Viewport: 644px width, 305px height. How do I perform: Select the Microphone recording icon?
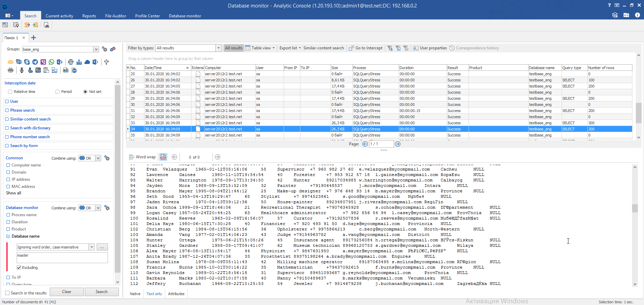point(22,70)
